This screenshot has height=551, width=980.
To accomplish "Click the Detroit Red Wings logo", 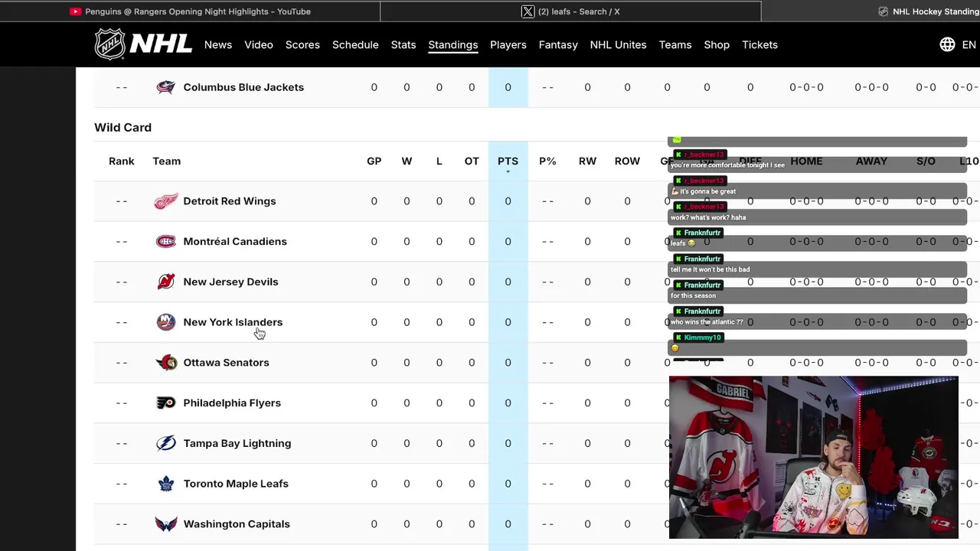I will coord(166,201).
